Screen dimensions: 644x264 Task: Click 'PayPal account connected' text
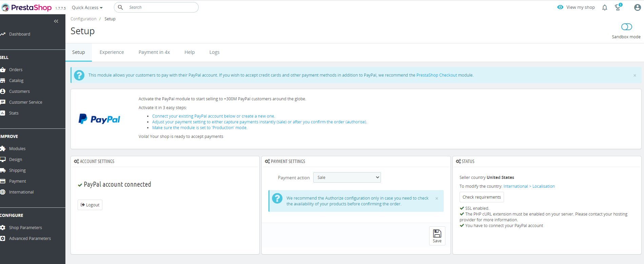117,184
